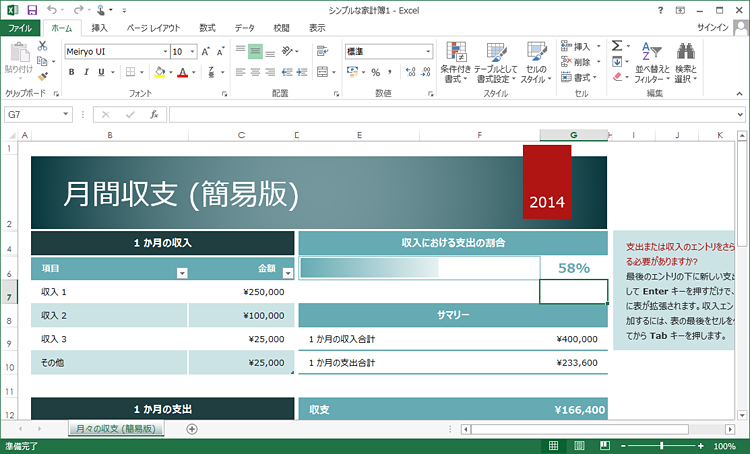The image size is (750, 454).
Task: Click the Insert Function fx icon
Action: point(154,114)
